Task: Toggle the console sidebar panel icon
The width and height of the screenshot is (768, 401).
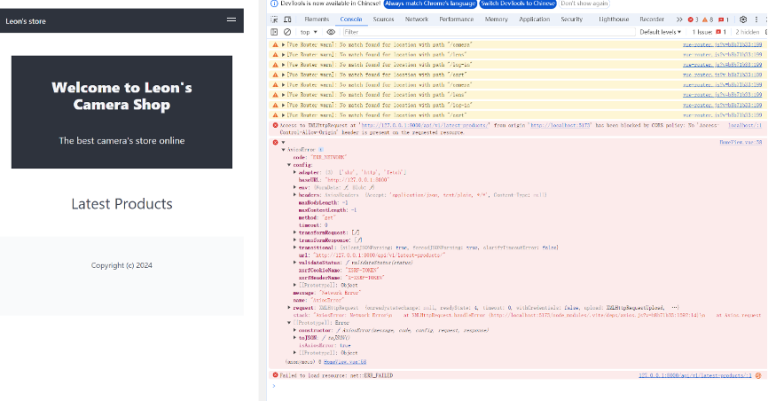Action: tap(275, 32)
